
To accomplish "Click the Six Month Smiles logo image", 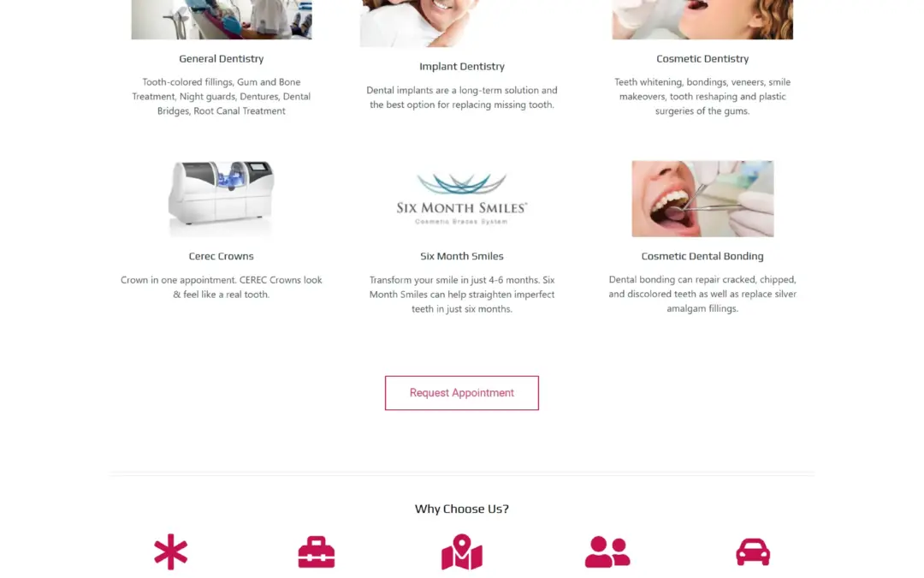I will coord(462,199).
